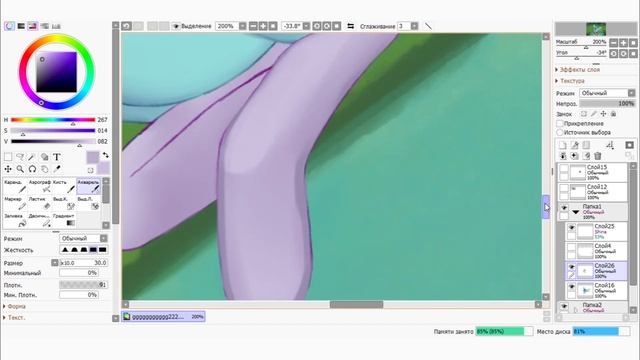Viewport: 640px width, 360px height.
Task: Enable the Прикрепление checkbox
Action: pos(560,123)
